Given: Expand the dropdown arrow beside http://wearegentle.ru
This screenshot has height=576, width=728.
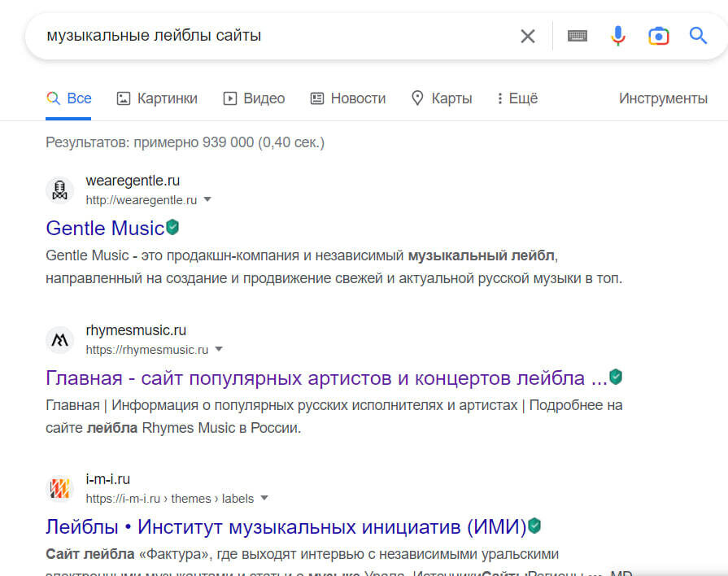Looking at the screenshot, I should click(207, 199).
